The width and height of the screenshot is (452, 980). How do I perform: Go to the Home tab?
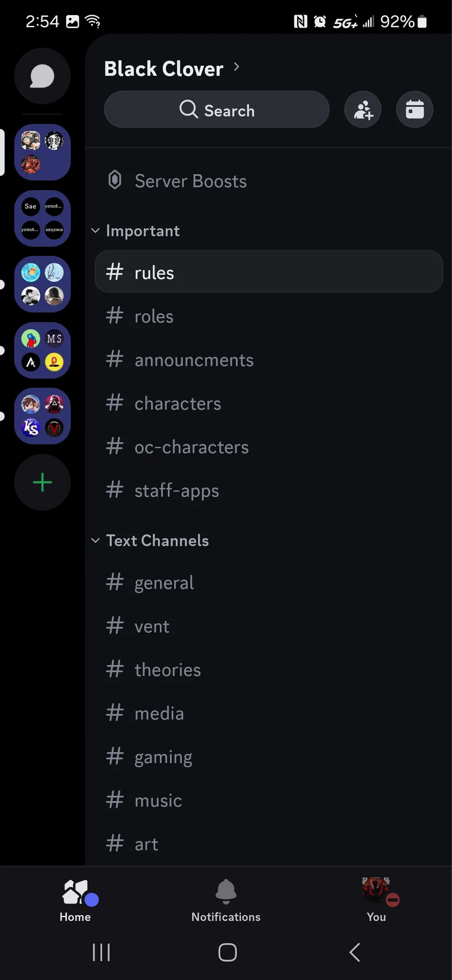(x=75, y=901)
